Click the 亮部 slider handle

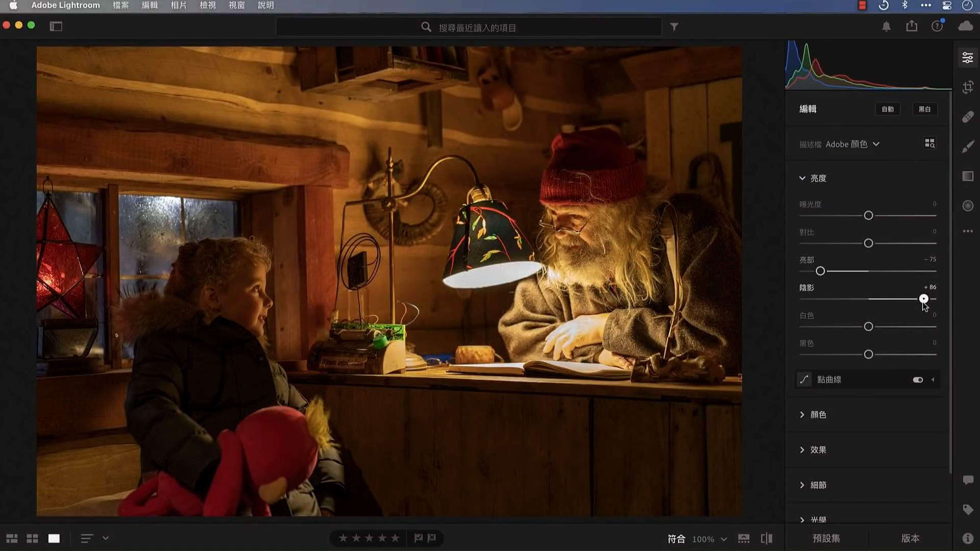tap(820, 271)
